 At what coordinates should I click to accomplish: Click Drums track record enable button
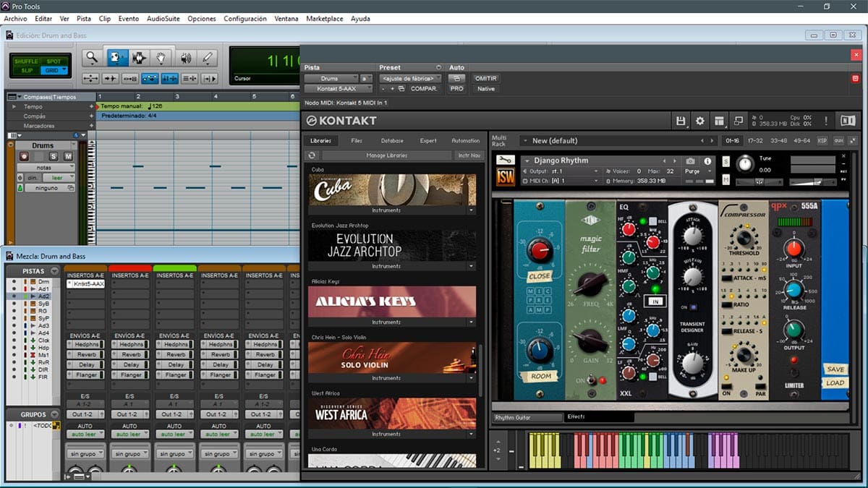point(25,156)
